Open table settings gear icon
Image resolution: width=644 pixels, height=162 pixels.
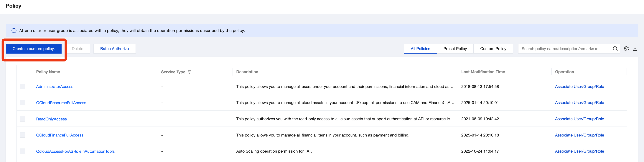(x=626, y=49)
